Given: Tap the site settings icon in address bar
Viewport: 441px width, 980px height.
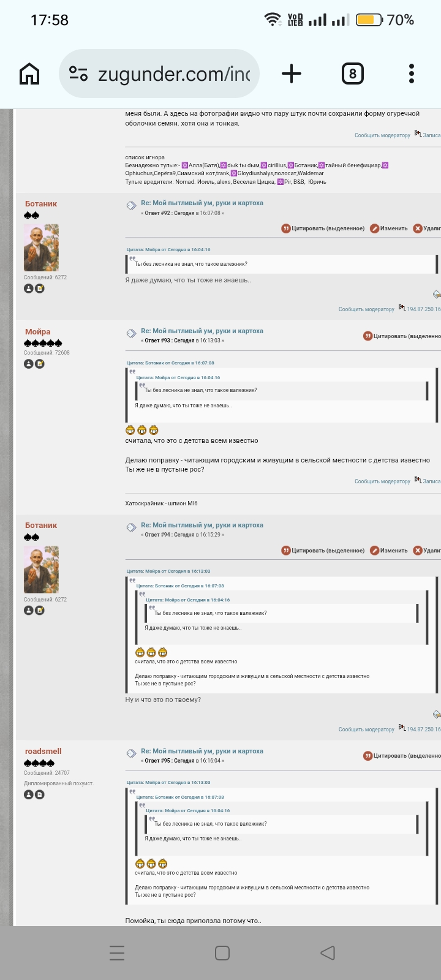Looking at the screenshot, I should pos(78,74).
